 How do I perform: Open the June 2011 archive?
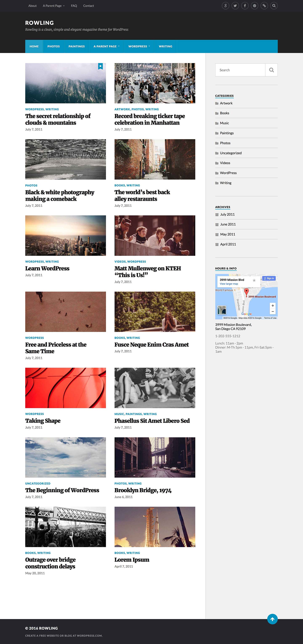[x=228, y=224]
